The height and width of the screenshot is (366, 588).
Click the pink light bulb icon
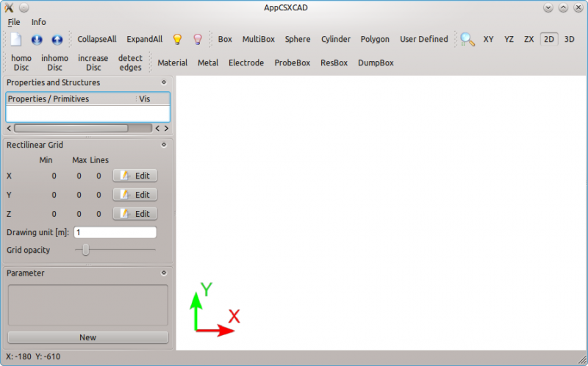197,40
